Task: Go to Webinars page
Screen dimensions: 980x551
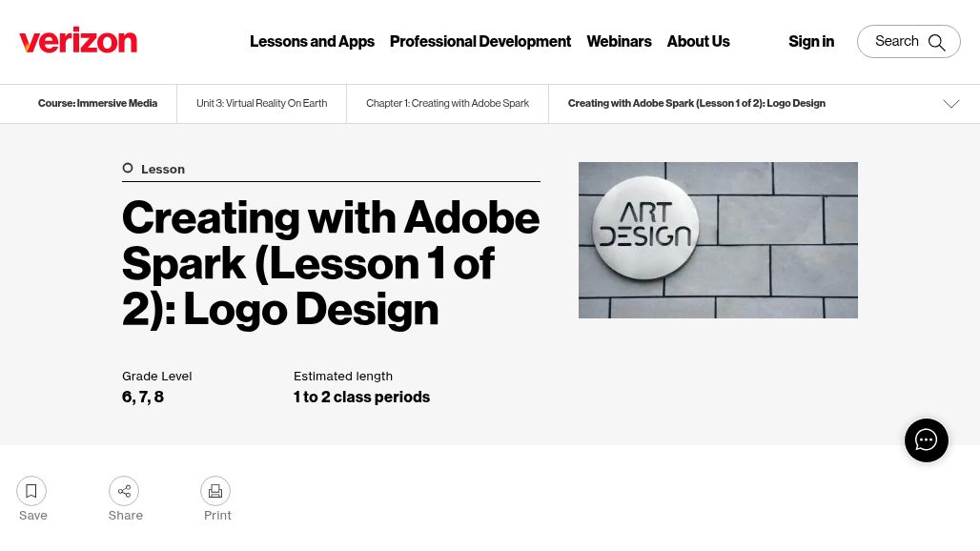Action: tap(619, 41)
